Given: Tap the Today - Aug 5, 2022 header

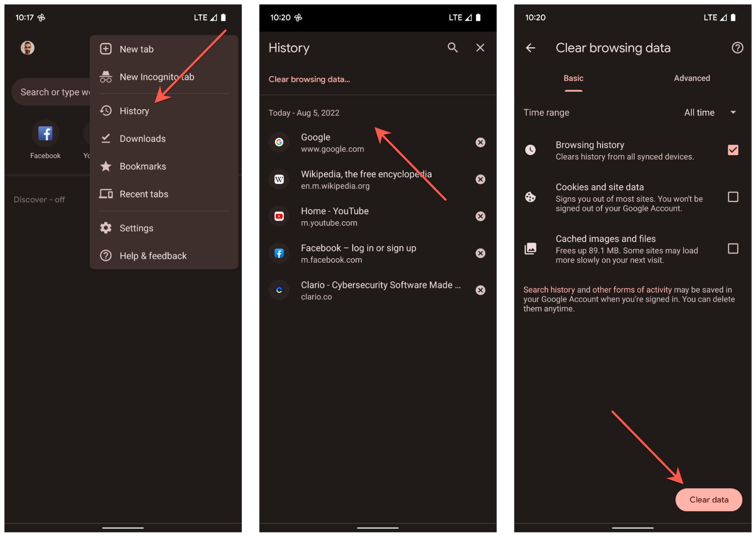Looking at the screenshot, I should (304, 113).
